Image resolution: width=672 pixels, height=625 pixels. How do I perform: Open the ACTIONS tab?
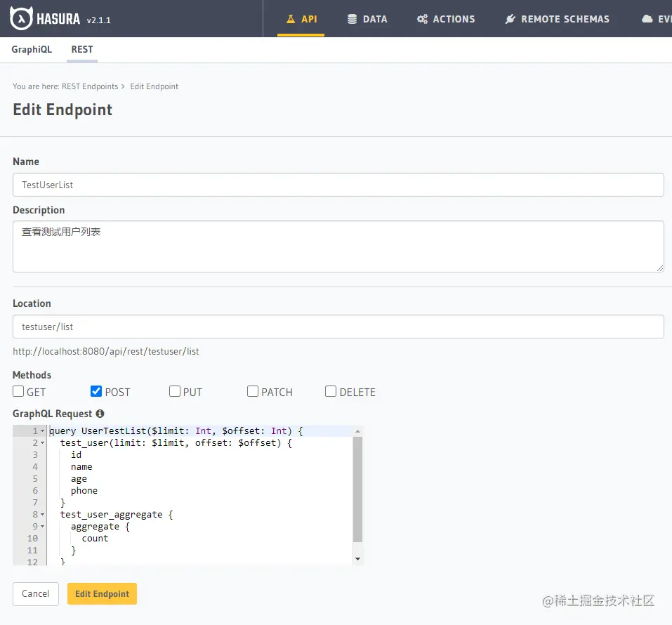coord(446,19)
